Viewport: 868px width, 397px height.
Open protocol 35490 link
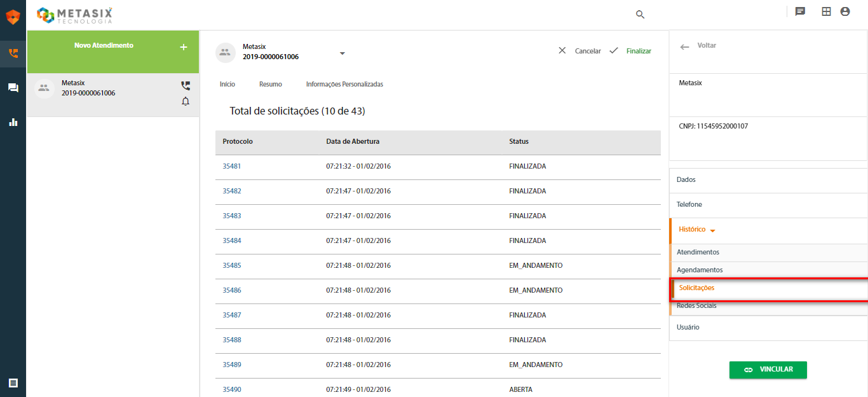point(232,389)
